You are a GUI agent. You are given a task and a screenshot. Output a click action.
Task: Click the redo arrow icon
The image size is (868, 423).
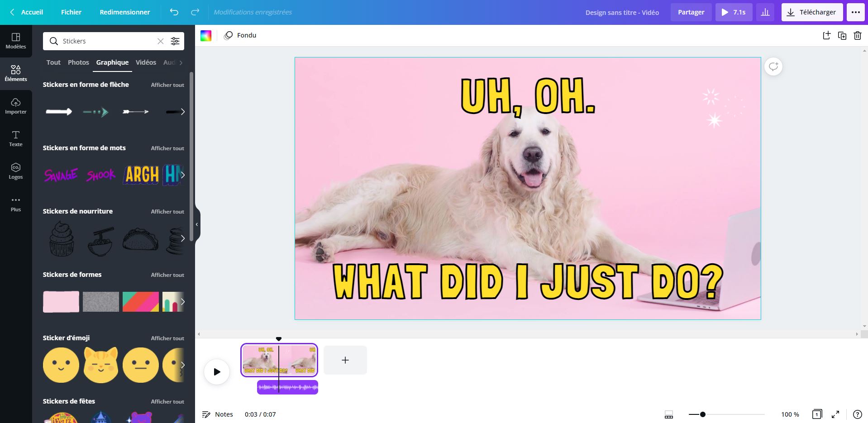tap(195, 12)
